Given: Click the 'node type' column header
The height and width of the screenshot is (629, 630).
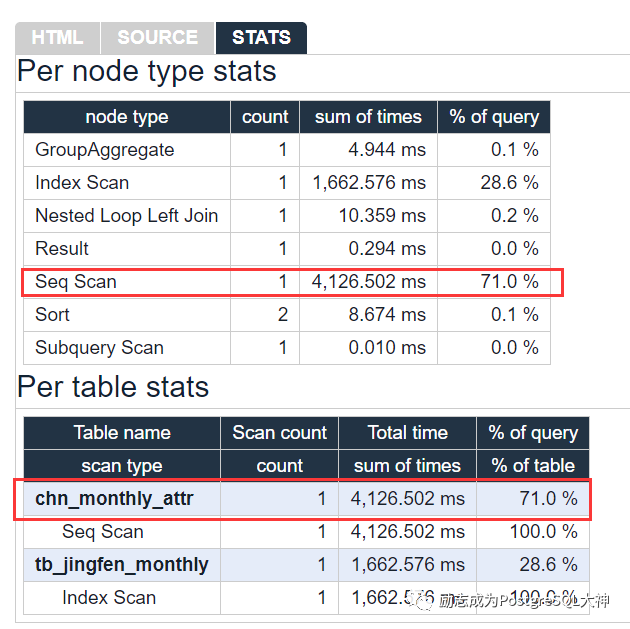Looking at the screenshot, I should coord(127,117).
